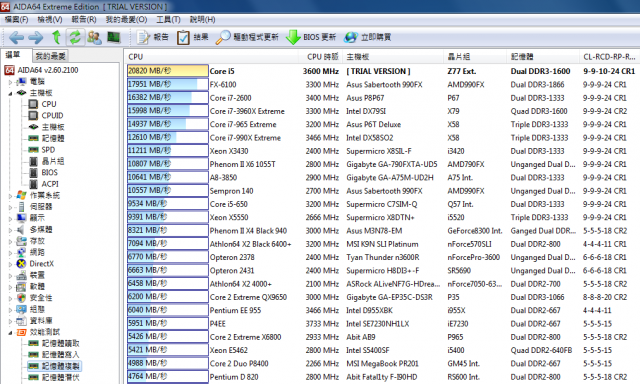Expand the 電腦 computer tree node
The width and height of the screenshot is (640, 384).
coord(10,82)
